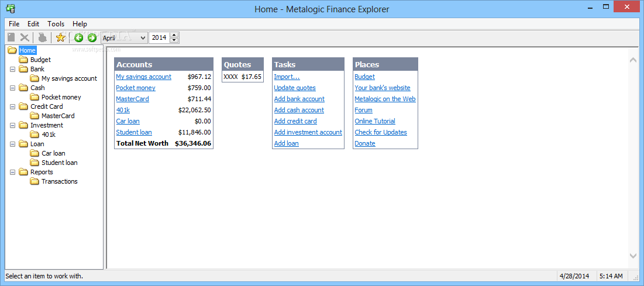The image size is (644, 286).
Task: Click the XXXX quote row showing $17.65
Action: 243,77
